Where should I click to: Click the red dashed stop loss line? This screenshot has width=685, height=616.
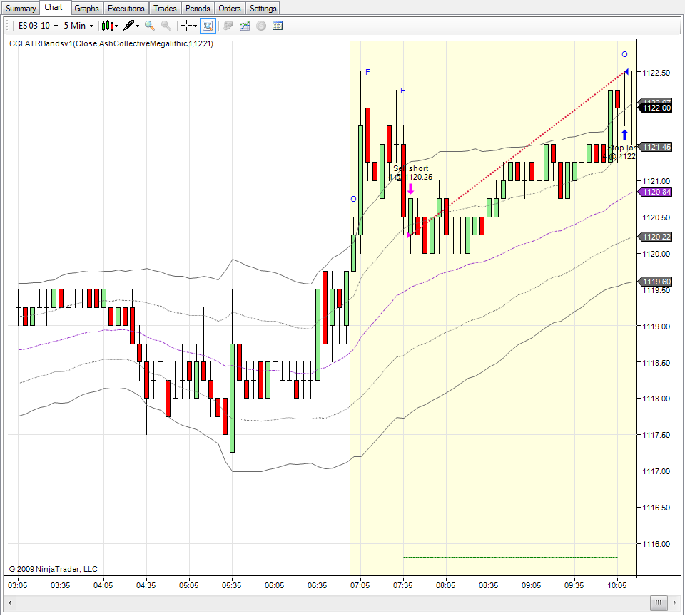(510, 76)
